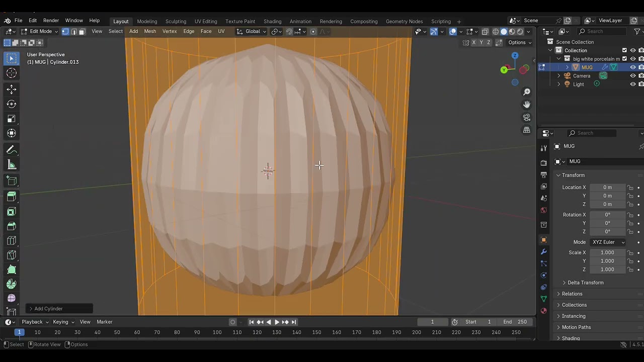
Task: Click the Location X value field
Action: [608, 187]
